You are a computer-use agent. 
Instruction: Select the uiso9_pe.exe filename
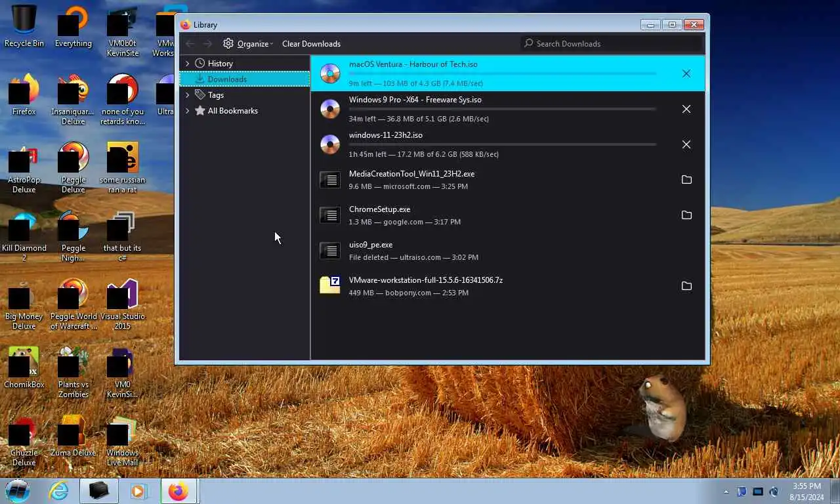coord(371,245)
